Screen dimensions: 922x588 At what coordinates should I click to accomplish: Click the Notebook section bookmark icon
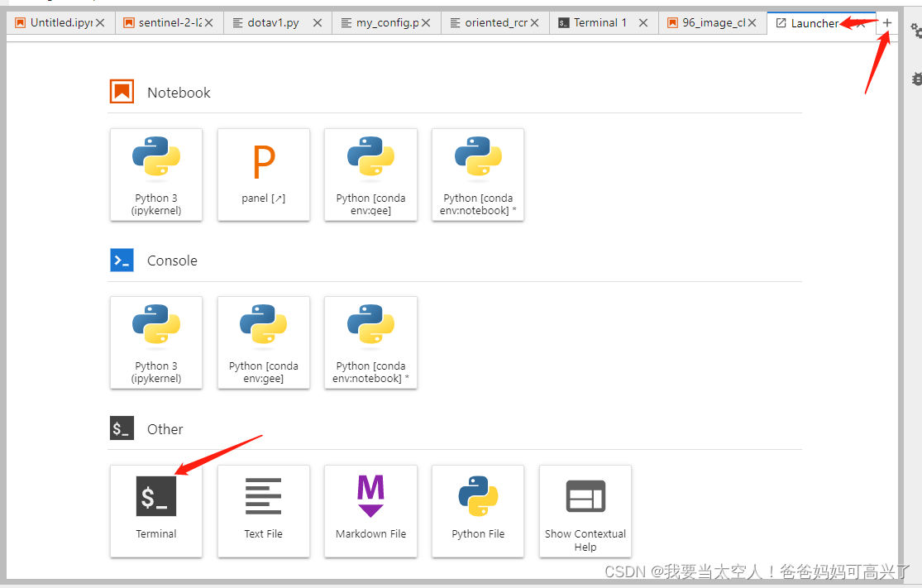click(x=122, y=92)
